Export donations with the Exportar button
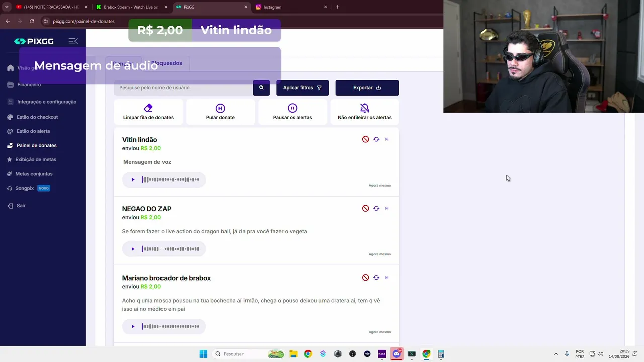Image resolution: width=644 pixels, height=362 pixels. [x=367, y=88]
